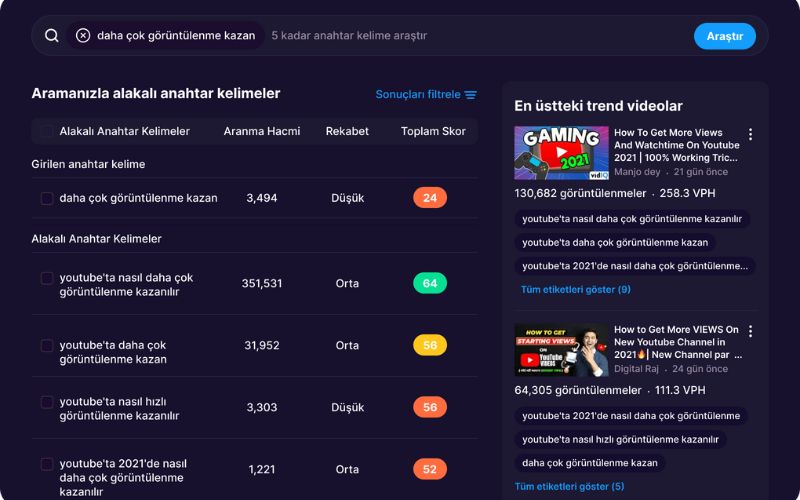Click the yellow score badge 56
This screenshot has width=800, height=500.
430,345
